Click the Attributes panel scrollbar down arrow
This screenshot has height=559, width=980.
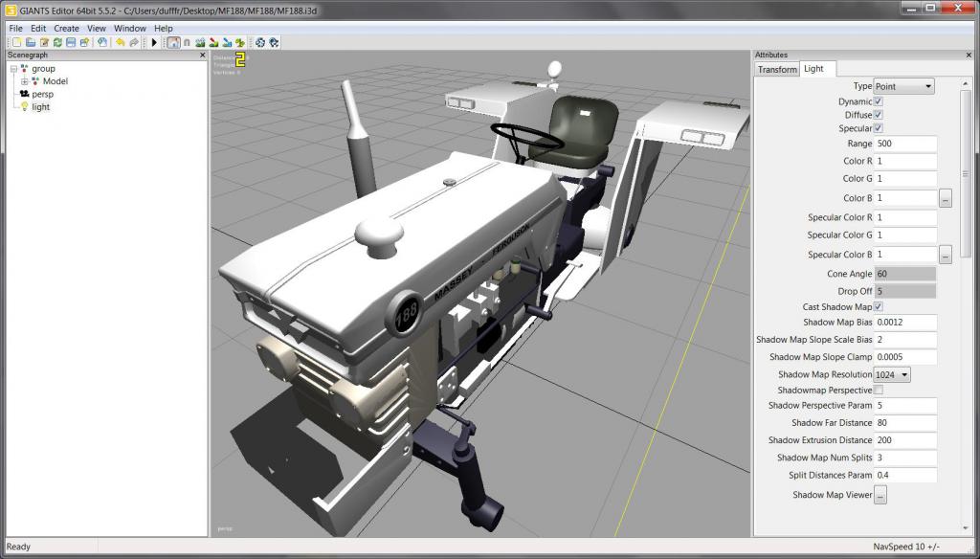pos(966,528)
